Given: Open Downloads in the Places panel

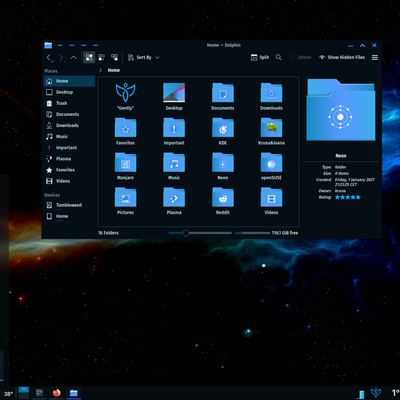Looking at the screenshot, I should pos(69,125).
